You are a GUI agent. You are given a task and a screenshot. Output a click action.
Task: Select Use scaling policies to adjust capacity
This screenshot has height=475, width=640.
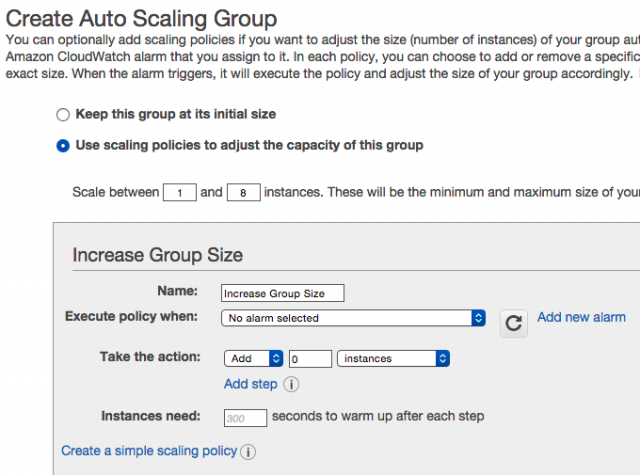pos(63,146)
